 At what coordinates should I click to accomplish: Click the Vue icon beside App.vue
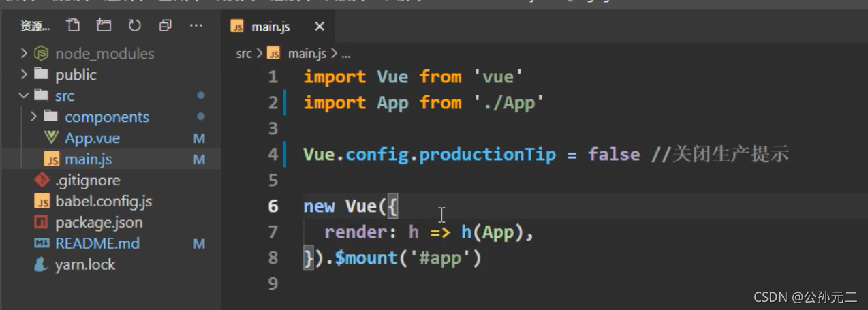click(51, 138)
